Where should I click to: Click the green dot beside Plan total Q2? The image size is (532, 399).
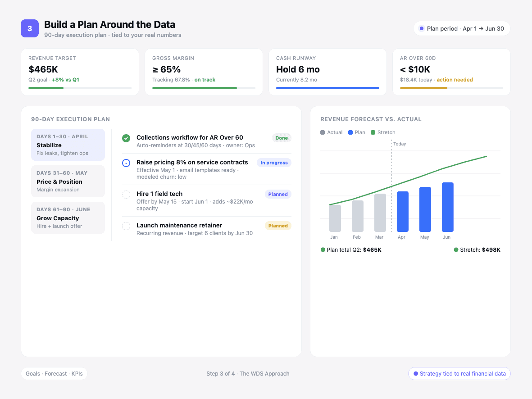(x=323, y=249)
